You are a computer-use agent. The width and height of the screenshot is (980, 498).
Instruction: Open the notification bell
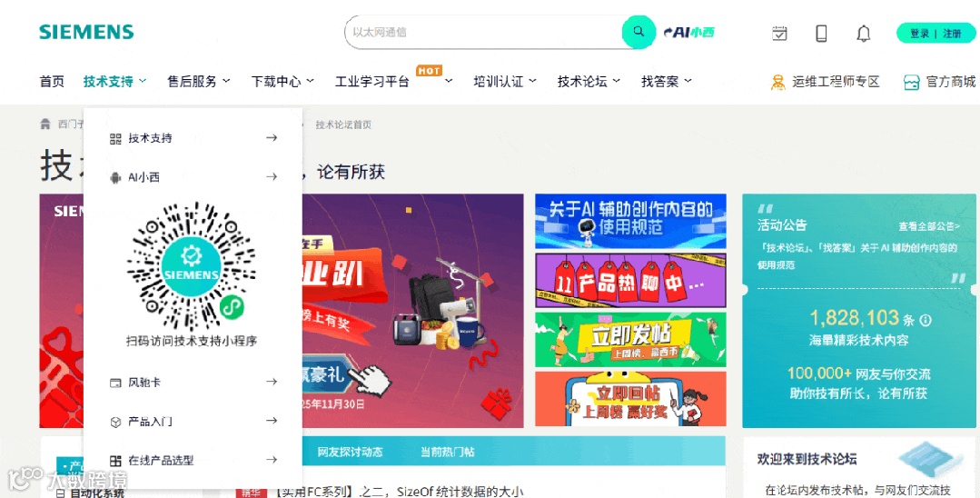click(x=863, y=33)
